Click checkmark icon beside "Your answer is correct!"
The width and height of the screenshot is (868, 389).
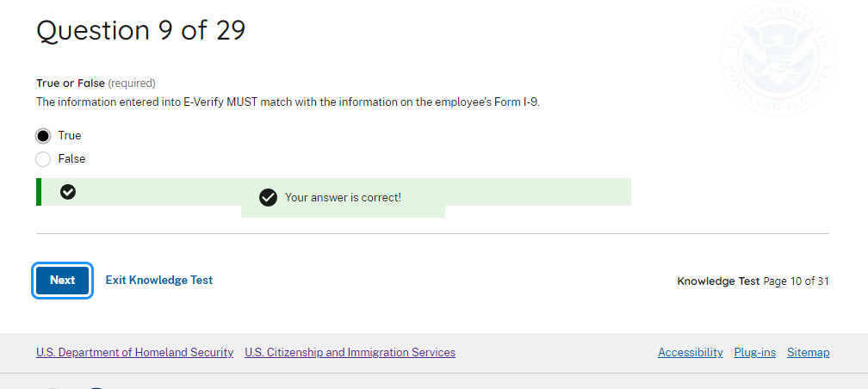[x=268, y=198]
